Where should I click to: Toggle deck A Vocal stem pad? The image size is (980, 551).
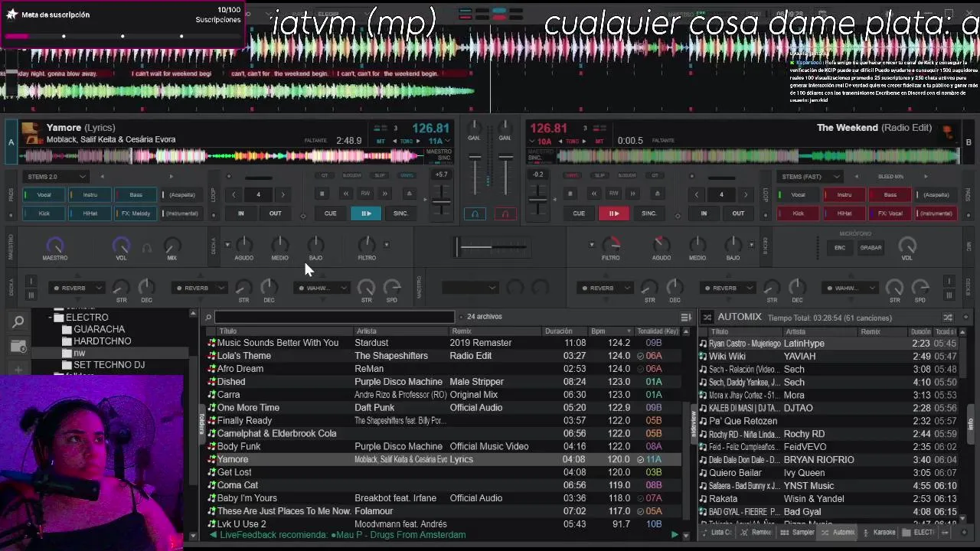(x=44, y=194)
